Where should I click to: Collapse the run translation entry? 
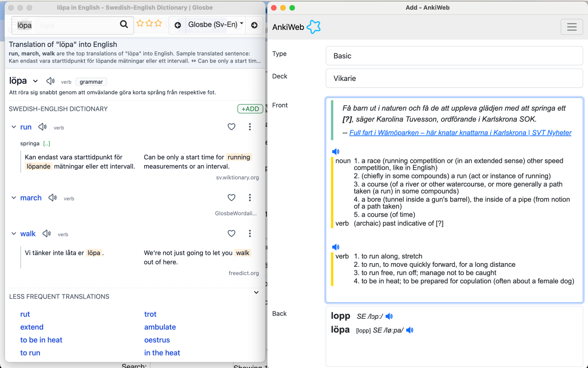(14, 127)
